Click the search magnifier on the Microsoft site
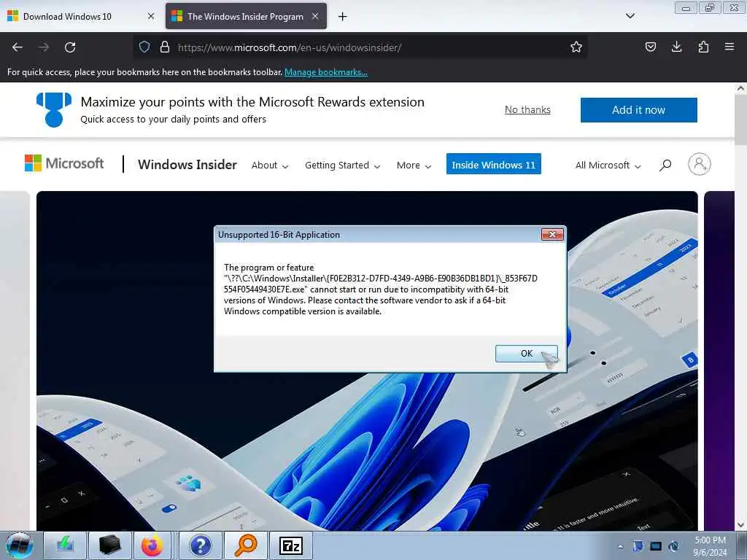The height and width of the screenshot is (560, 747). tap(665, 165)
